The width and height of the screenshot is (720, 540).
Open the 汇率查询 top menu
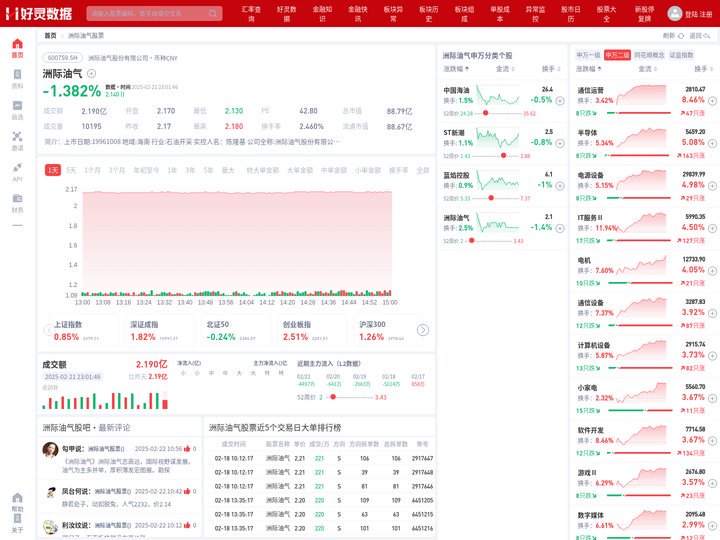tap(251, 14)
